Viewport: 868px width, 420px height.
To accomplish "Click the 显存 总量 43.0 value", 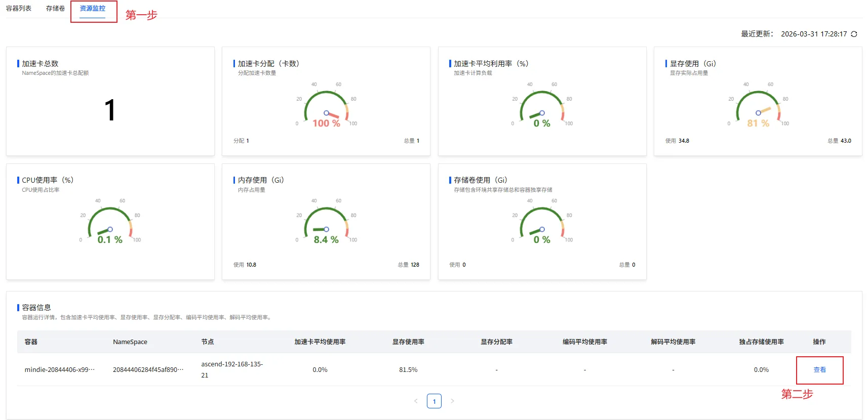I will 846,141.
